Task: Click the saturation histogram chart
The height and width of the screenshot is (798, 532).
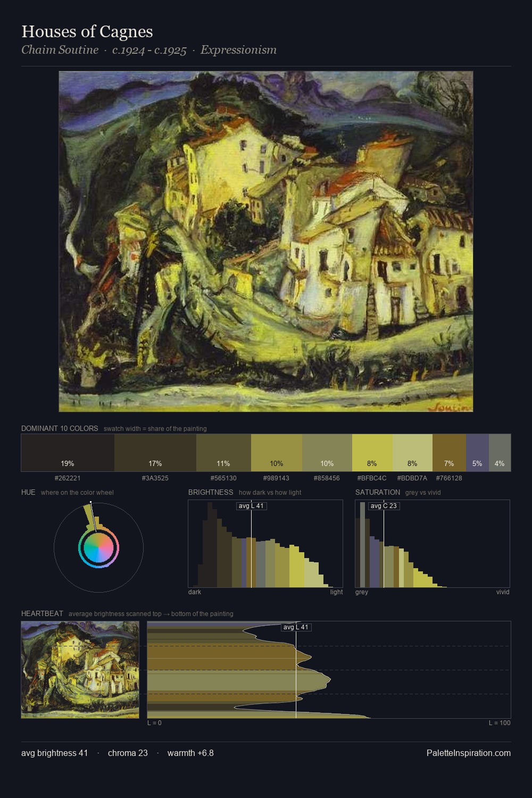Action: point(433,544)
